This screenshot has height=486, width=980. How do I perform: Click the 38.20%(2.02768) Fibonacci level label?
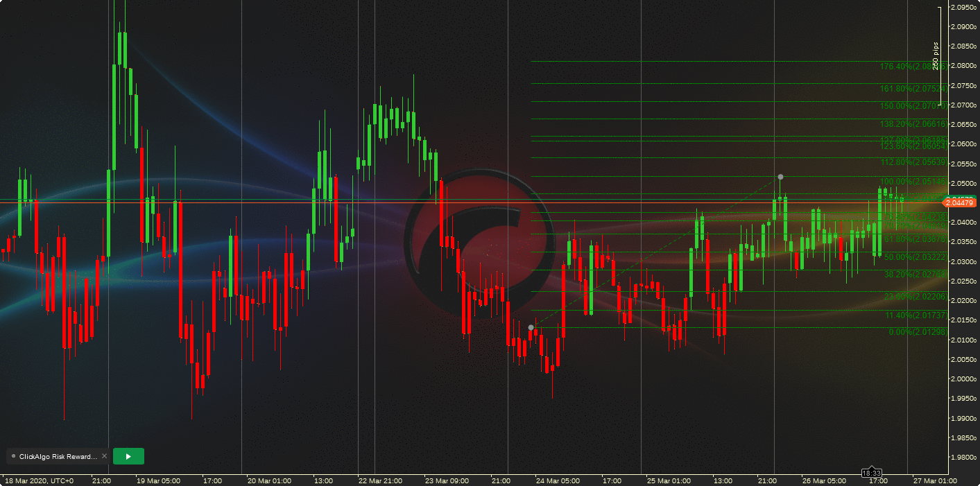pos(915,275)
